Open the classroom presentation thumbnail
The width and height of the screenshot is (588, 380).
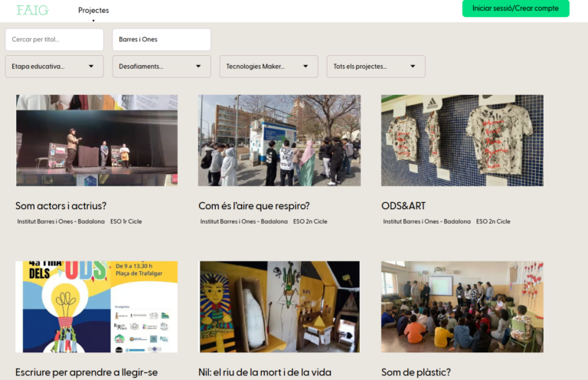(x=462, y=306)
